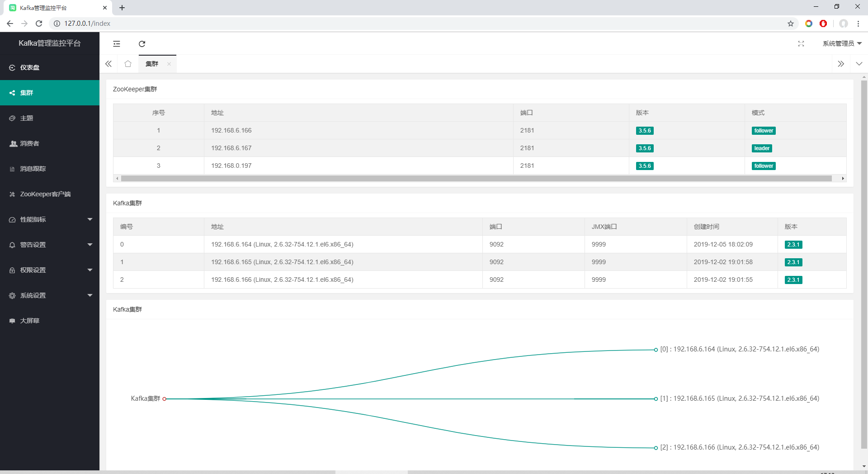
Task: Go to home tab icon
Action: pos(128,64)
